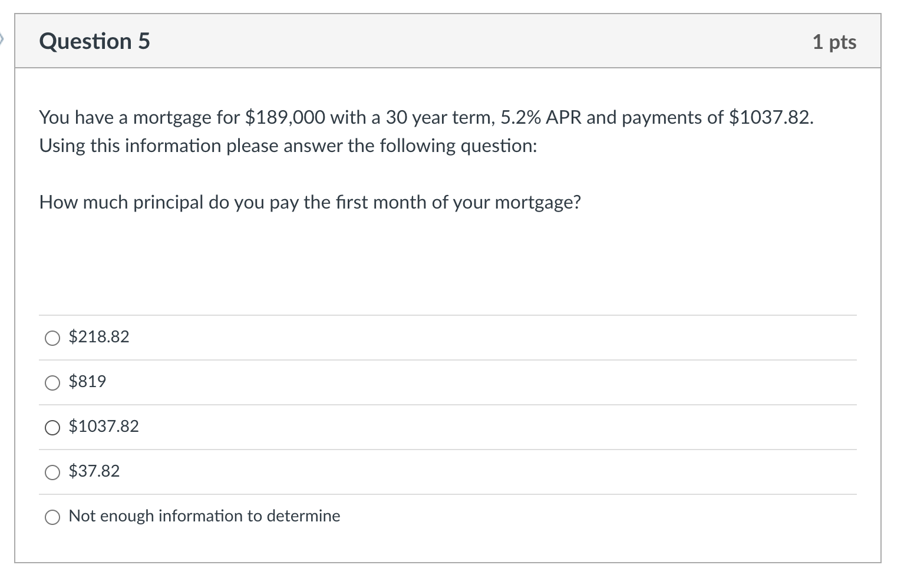Choose 'Not enough information to determine'
The height and width of the screenshot is (588, 904).
pos(52,517)
